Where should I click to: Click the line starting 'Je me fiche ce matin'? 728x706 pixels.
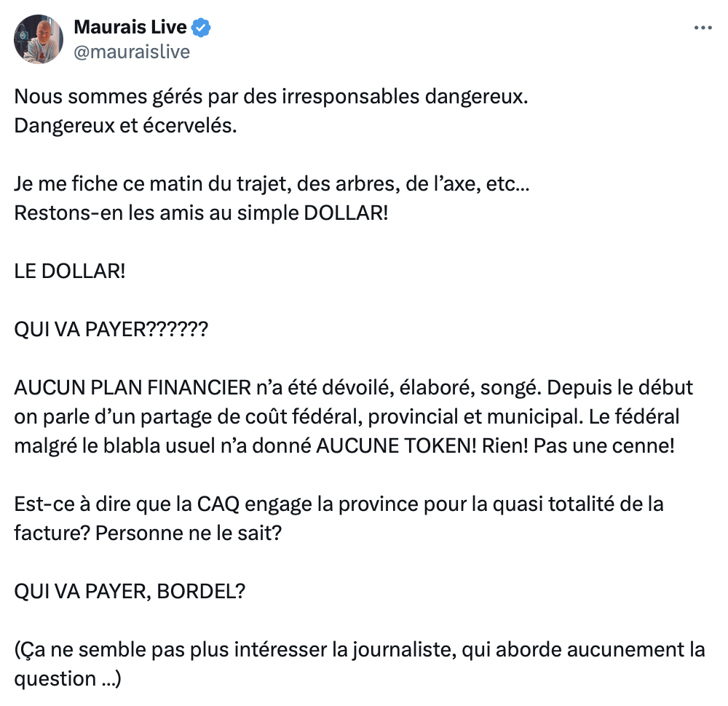pyautogui.click(x=272, y=184)
